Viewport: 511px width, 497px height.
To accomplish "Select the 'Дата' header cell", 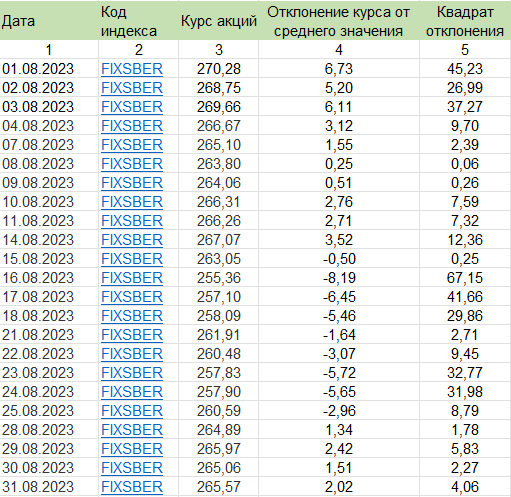I will pyautogui.click(x=49, y=21).
